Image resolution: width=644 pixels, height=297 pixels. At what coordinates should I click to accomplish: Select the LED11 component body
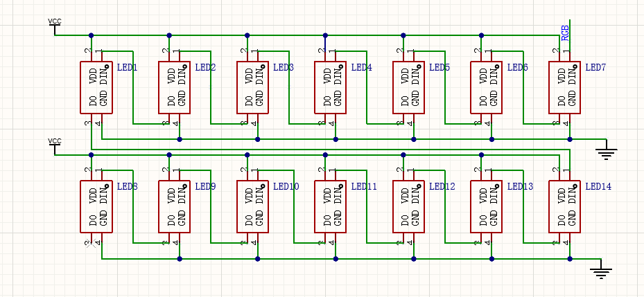click(x=331, y=206)
